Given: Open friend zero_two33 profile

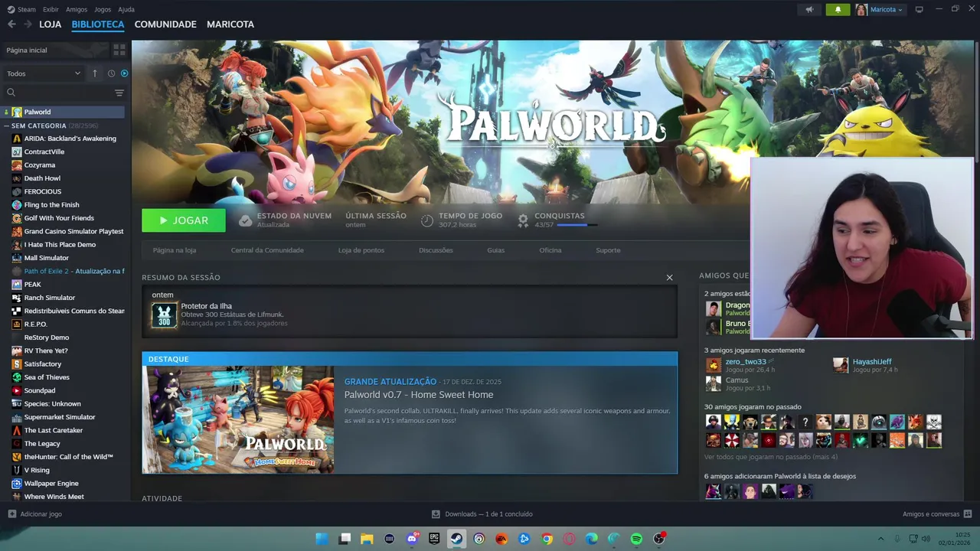Looking at the screenshot, I should [x=746, y=361].
